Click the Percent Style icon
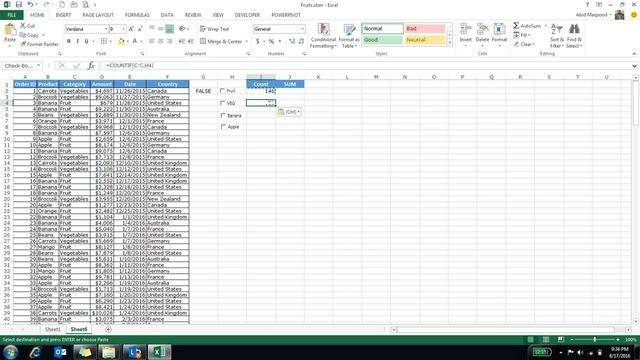Image resolution: width=640 pixels, height=360 pixels. pyautogui.click(x=271, y=41)
